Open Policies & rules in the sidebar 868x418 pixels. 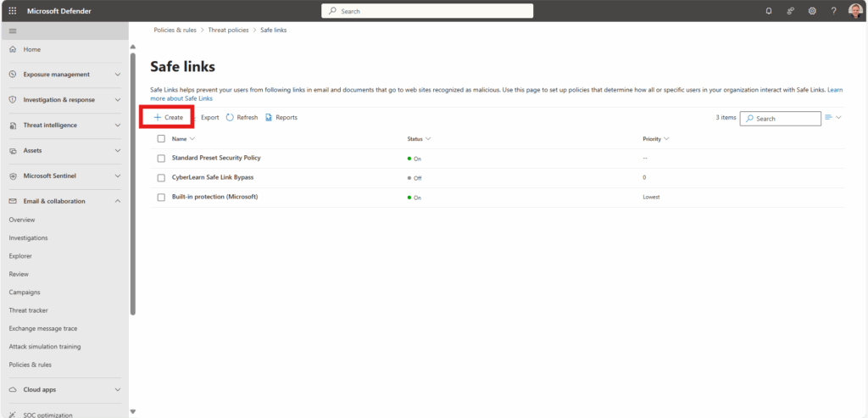(31, 365)
